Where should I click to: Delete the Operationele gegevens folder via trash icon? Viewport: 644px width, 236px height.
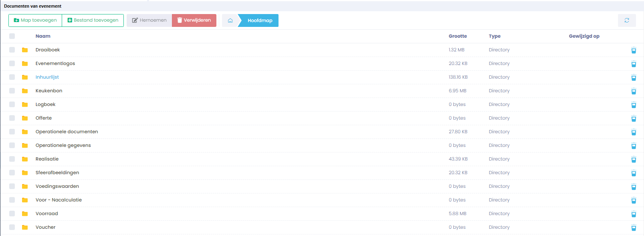click(x=634, y=146)
